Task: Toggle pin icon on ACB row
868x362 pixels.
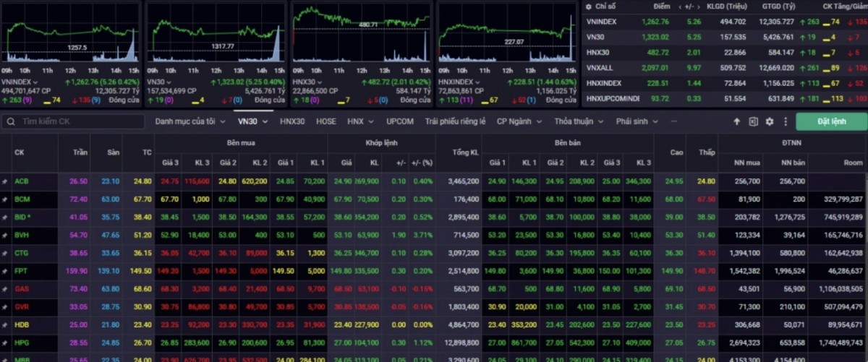Action: 5,181
